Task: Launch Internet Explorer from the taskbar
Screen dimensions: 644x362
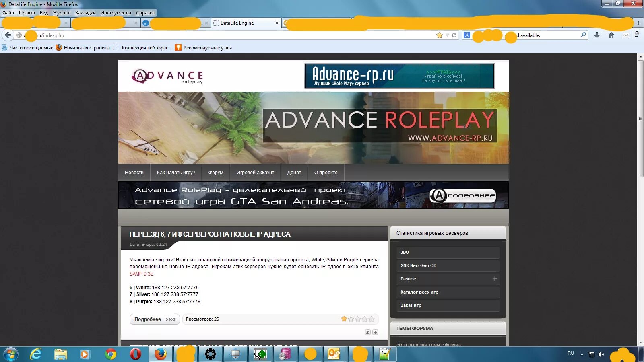Action: click(36, 354)
